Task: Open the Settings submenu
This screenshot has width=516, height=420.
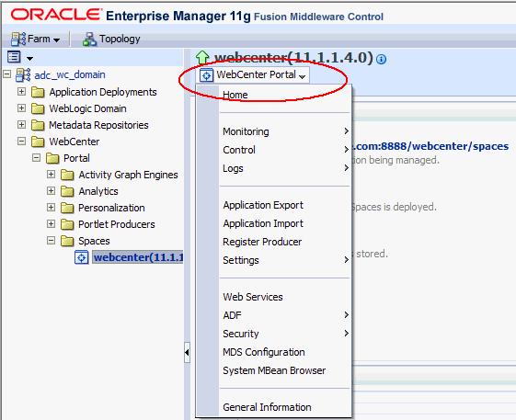Action: [x=285, y=260]
